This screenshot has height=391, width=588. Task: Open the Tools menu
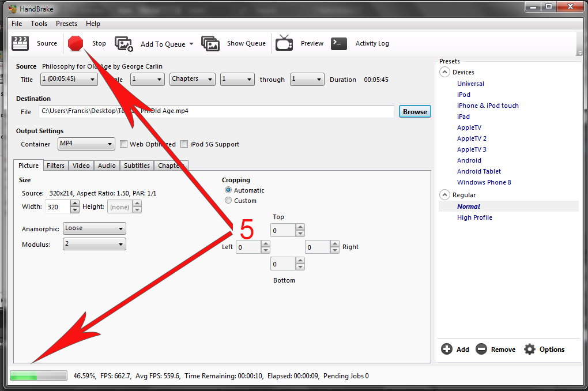[x=39, y=24]
